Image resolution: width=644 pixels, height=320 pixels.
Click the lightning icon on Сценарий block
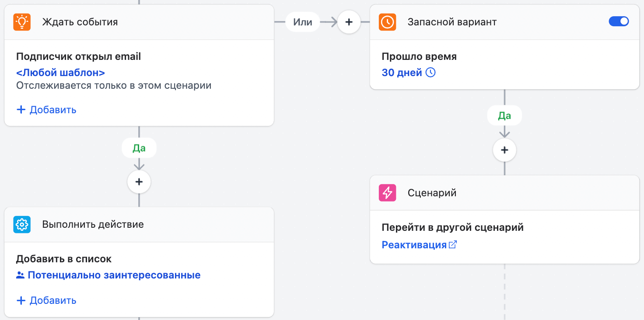(x=388, y=192)
